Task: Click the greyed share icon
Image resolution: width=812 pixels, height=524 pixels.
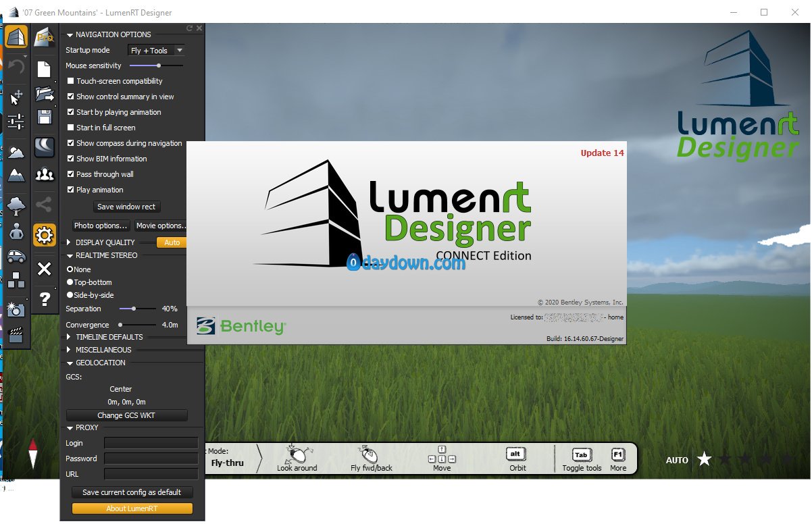Action: click(x=45, y=204)
